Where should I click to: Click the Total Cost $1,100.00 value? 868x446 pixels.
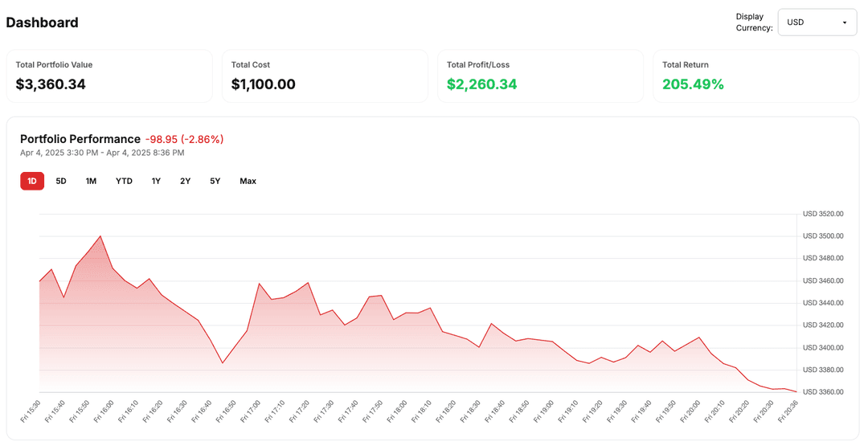(x=264, y=84)
